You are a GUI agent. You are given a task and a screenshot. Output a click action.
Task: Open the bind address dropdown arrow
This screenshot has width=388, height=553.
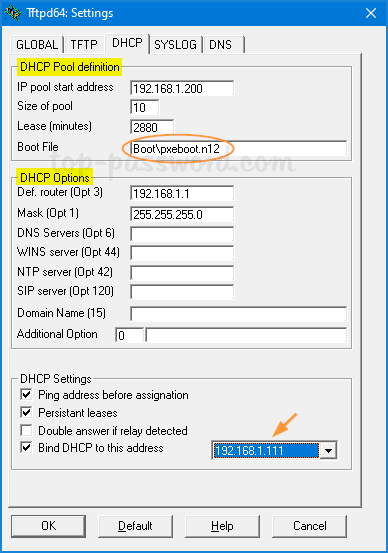click(328, 450)
